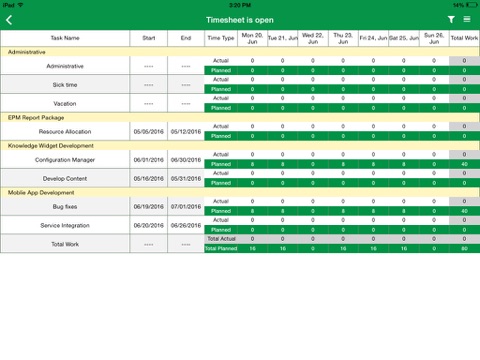The image size is (480, 360).
Task: Open the hamburger menu icon
Action: (x=467, y=19)
